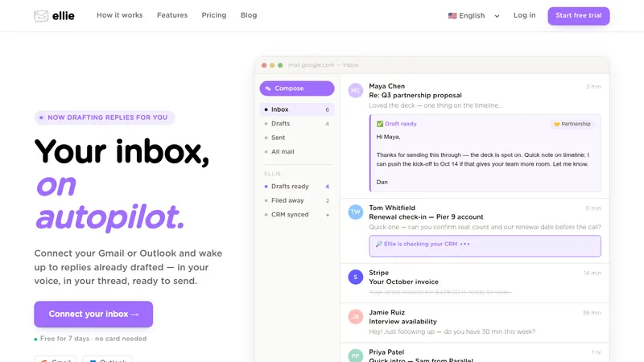
Task: Open the Blog link
Action: click(249, 15)
